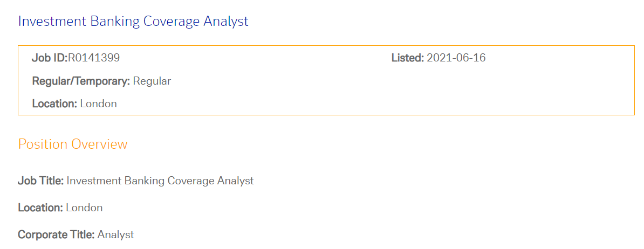Click the blue Investment Banking Coverage Analyst heading
Image resolution: width=644 pixels, height=249 pixels.
[133, 22]
